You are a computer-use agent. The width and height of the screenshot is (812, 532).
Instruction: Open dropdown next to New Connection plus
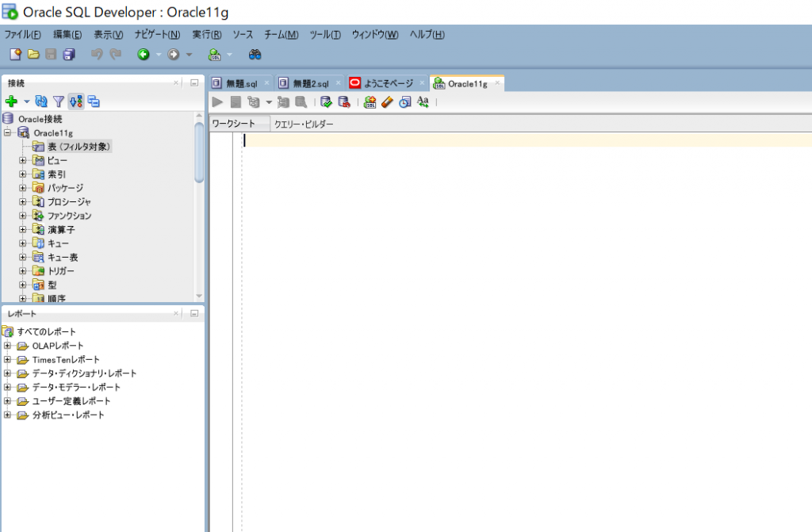(x=27, y=101)
